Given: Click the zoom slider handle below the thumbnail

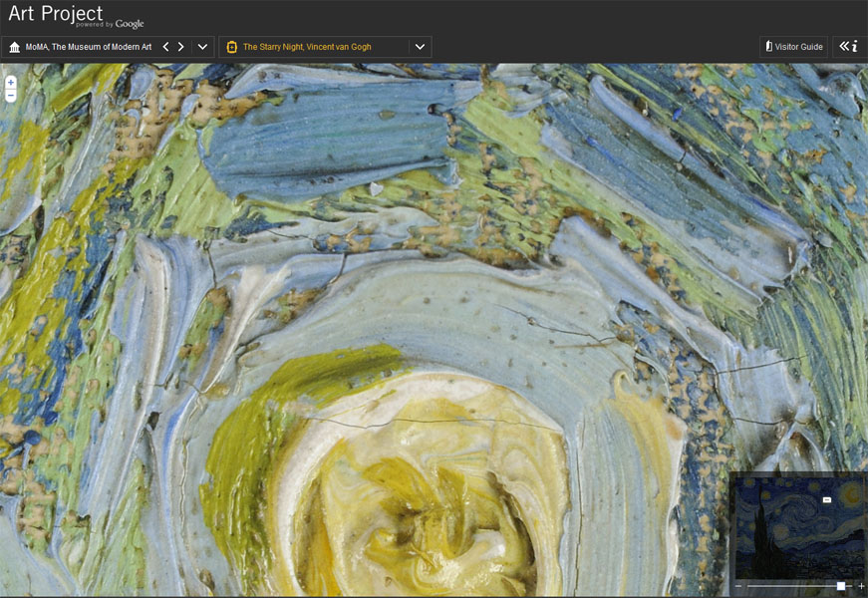Looking at the screenshot, I should click(x=841, y=586).
